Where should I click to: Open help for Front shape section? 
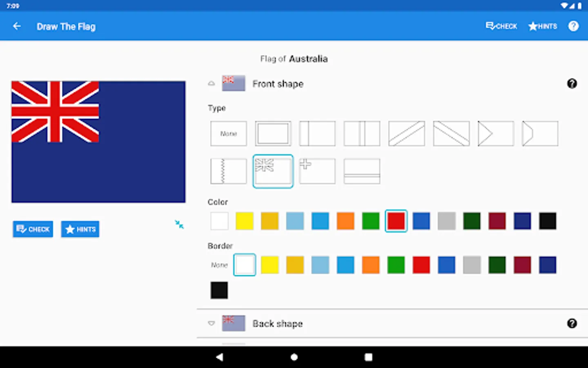(572, 84)
